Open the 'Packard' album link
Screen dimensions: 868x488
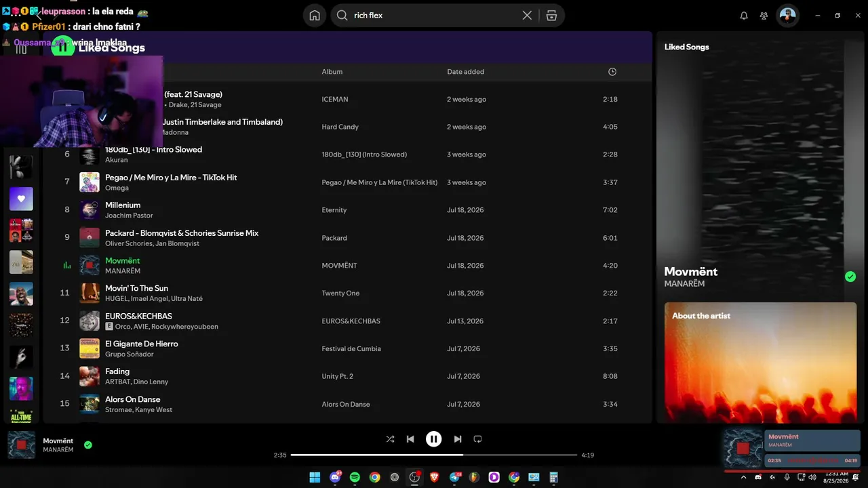(334, 238)
